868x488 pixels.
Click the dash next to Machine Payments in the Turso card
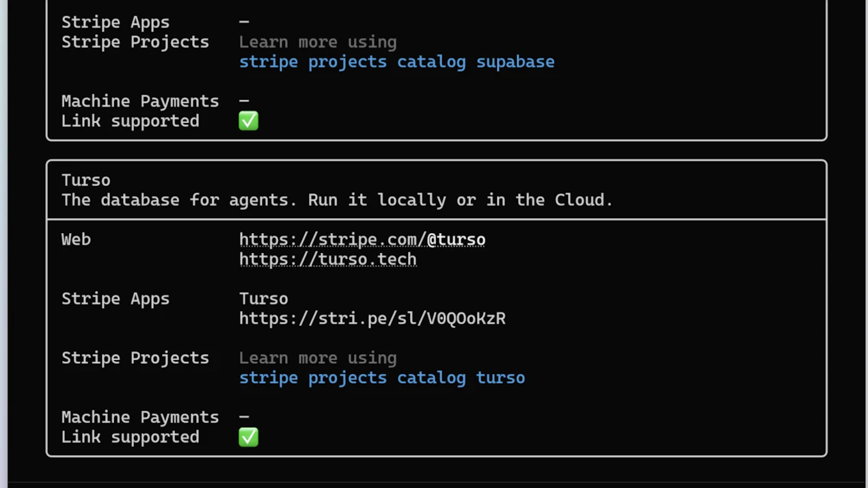click(x=244, y=416)
